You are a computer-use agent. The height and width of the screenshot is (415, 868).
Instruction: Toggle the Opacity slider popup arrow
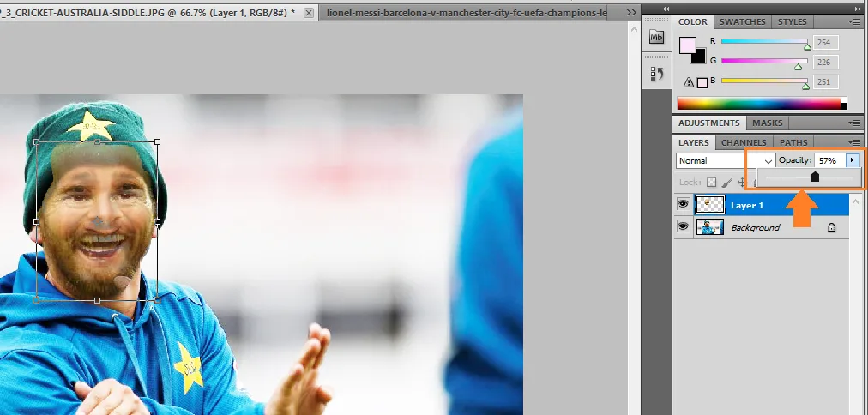(852, 160)
